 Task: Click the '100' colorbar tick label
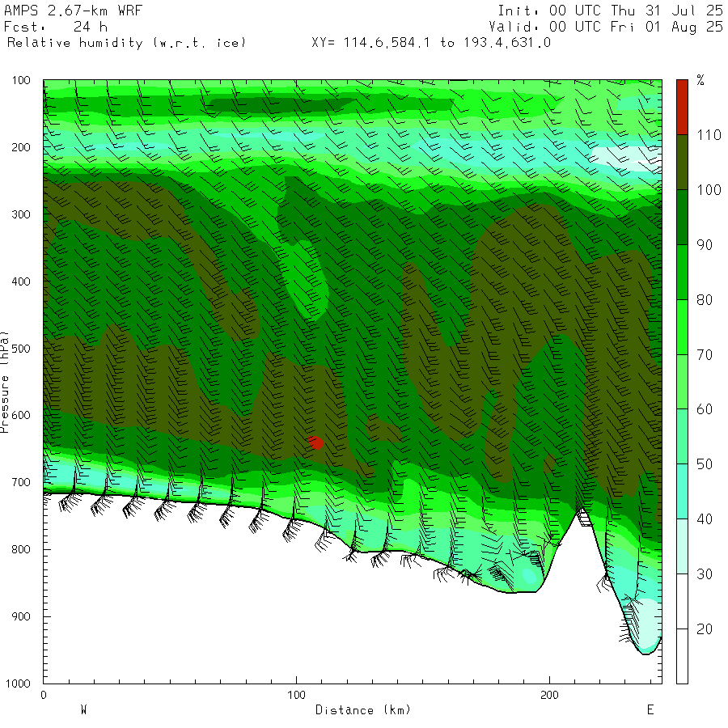pyautogui.click(x=709, y=190)
